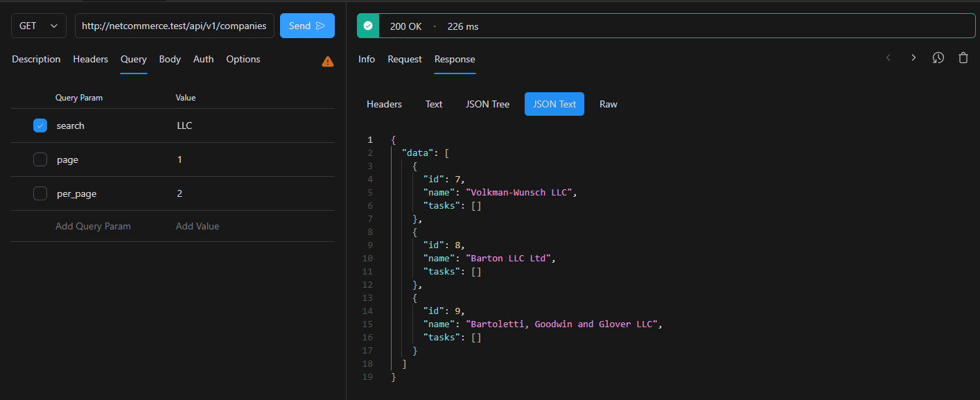Open the Auth tab
This screenshot has height=400, width=980.
coord(203,59)
